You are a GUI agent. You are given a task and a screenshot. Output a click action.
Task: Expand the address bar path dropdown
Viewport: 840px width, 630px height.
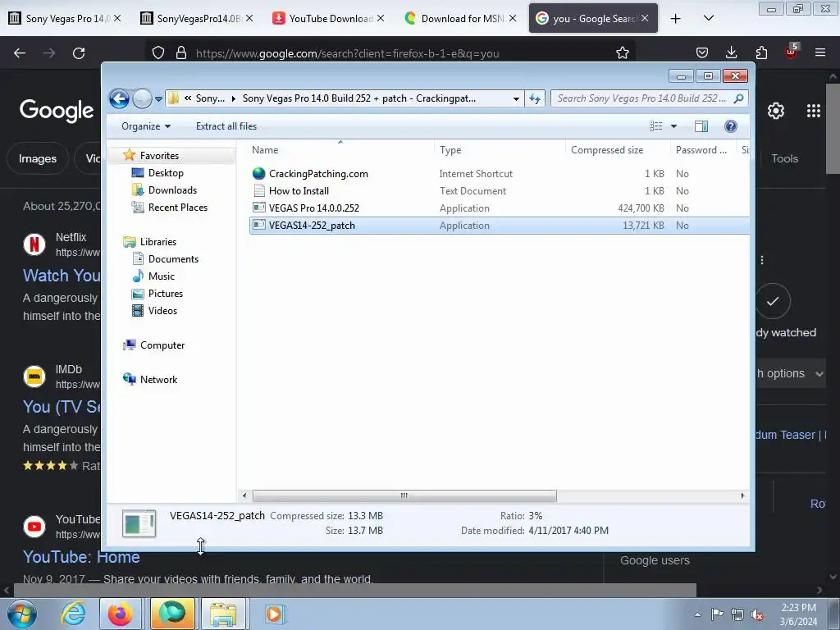tap(516, 98)
